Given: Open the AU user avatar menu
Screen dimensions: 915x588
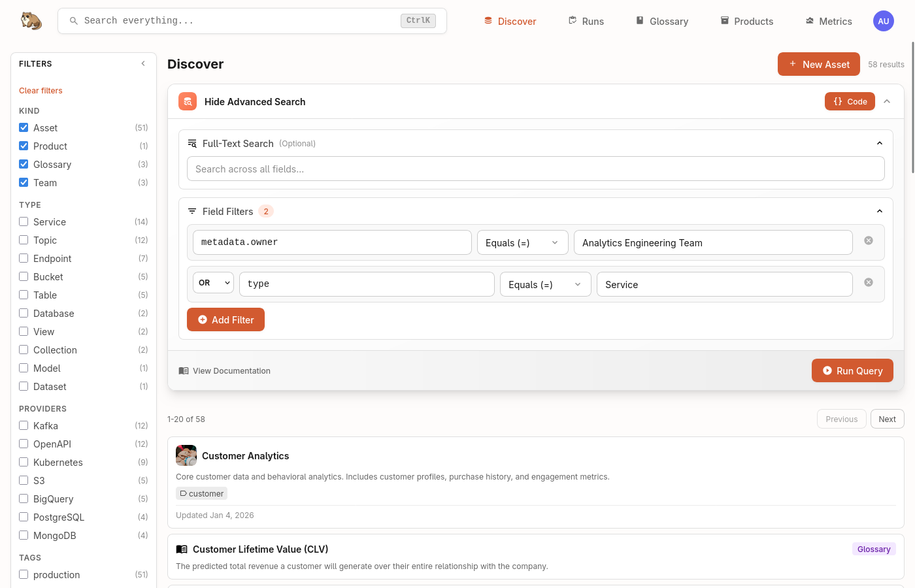Looking at the screenshot, I should (883, 21).
